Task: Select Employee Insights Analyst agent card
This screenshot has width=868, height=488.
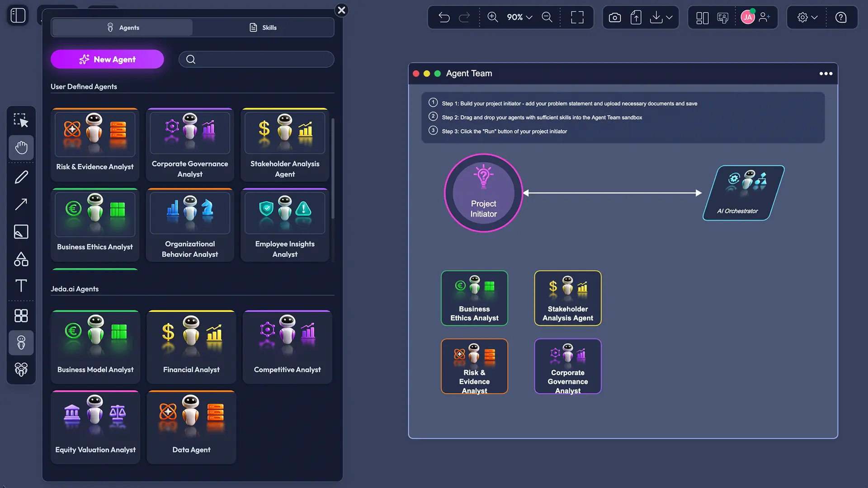Action: coord(285,225)
